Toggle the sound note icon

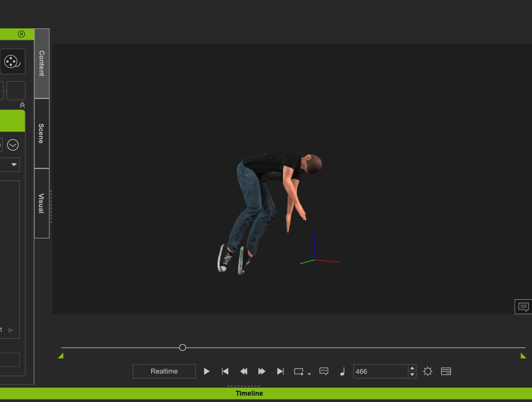[x=342, y=371]
